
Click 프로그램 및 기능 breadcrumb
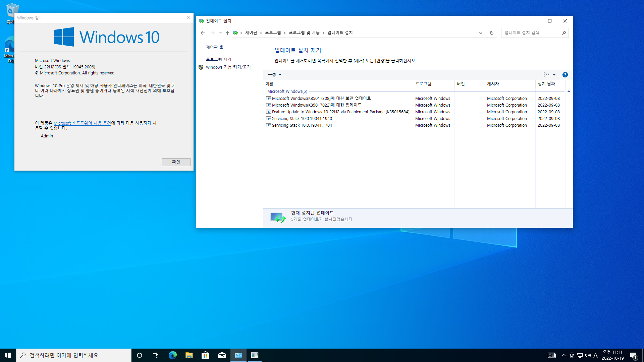click(x=304, y=33)
